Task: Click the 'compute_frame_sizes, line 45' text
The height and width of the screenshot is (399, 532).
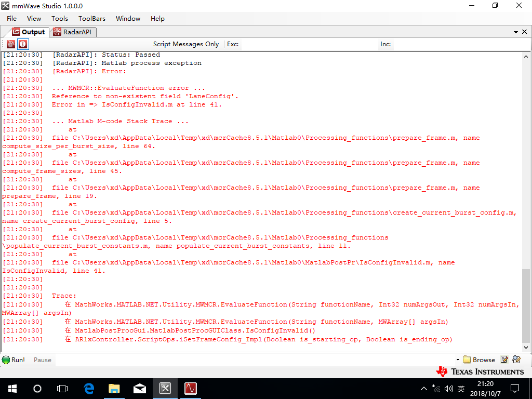Action: coord(62,171)
